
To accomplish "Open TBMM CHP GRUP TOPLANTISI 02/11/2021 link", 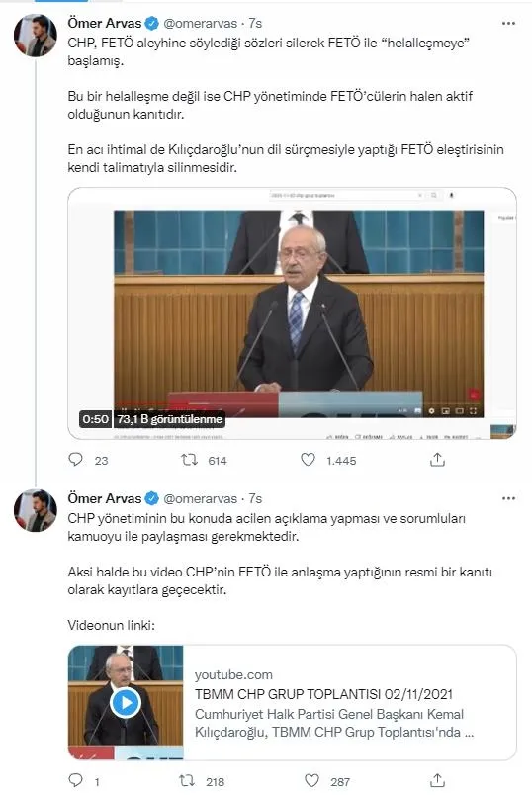I will point(323,694).
